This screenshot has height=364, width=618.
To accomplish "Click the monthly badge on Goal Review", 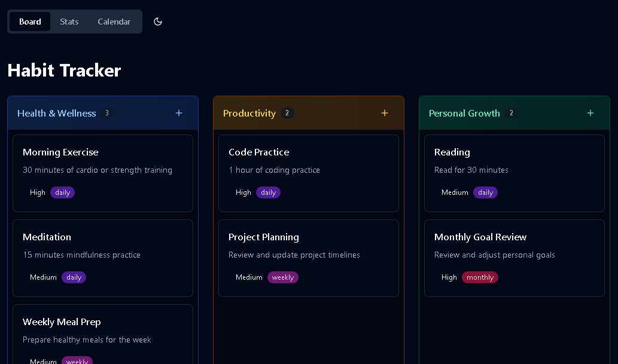I will 480,277.
